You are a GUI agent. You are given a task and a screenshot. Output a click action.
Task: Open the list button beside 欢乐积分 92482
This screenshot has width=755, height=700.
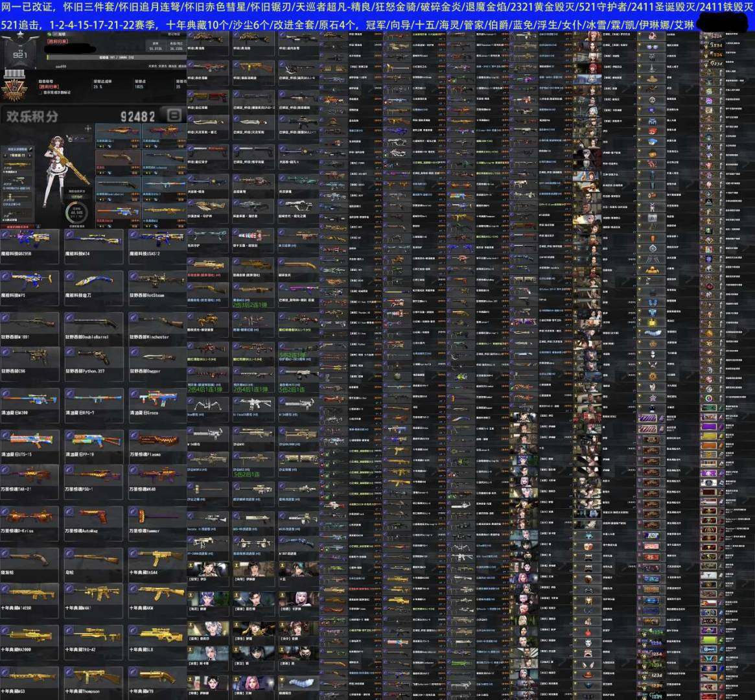[x=174, y=115]
